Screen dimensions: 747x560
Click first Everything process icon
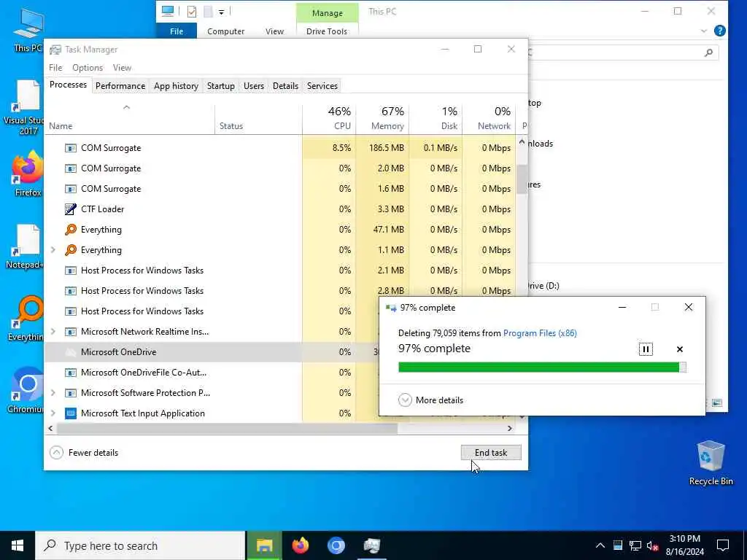coord(71,230)
